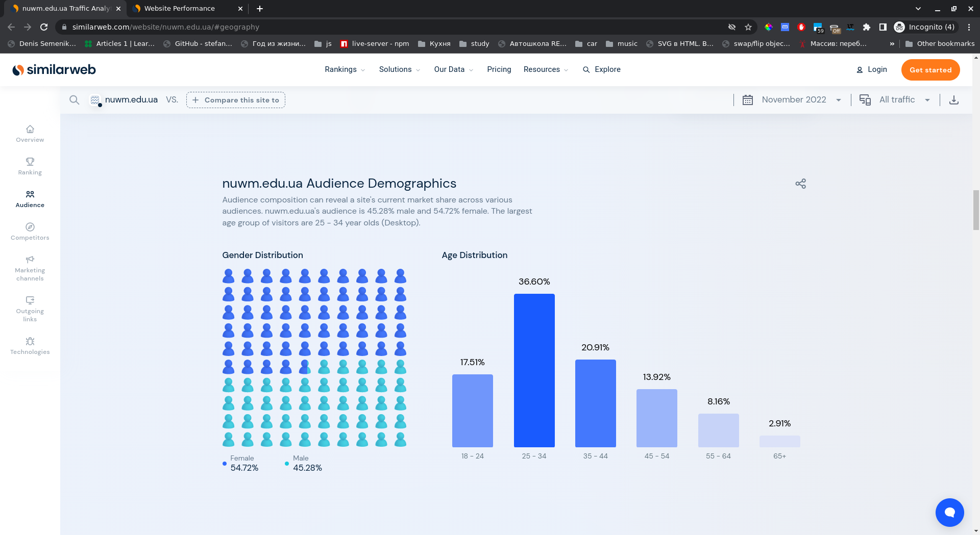Screen dimensions: 980x535
Task: Click the share icon beside Audience Demographics
Action: [x=800, y=184]
